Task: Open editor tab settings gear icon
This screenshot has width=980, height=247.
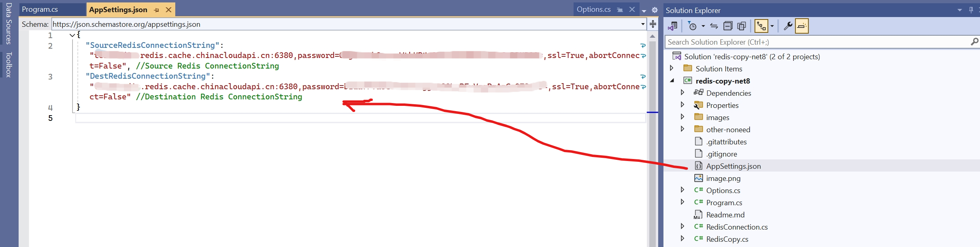Action: pyautogui.click(x=655, y=10)
